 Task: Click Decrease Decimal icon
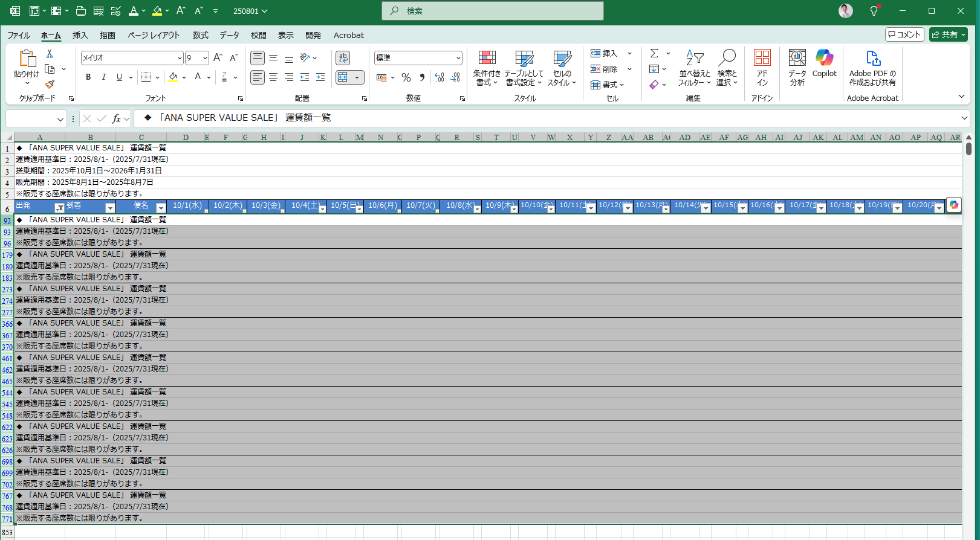point(455,77)
